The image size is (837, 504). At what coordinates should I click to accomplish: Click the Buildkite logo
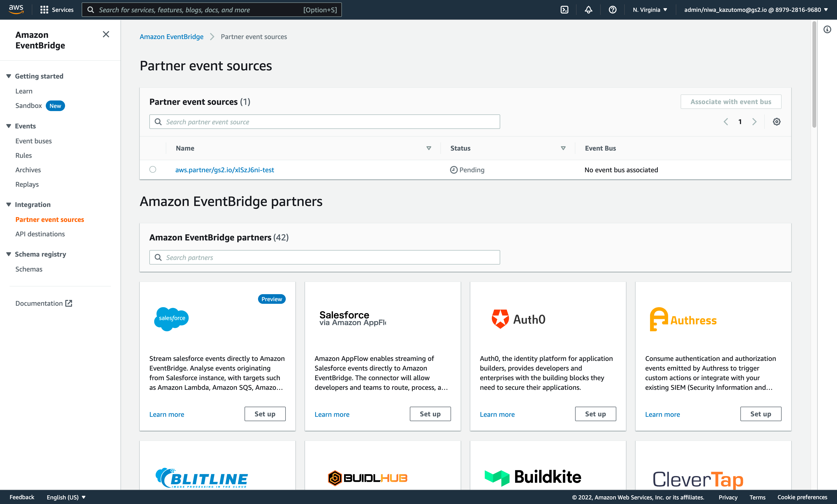click(533, 477)
